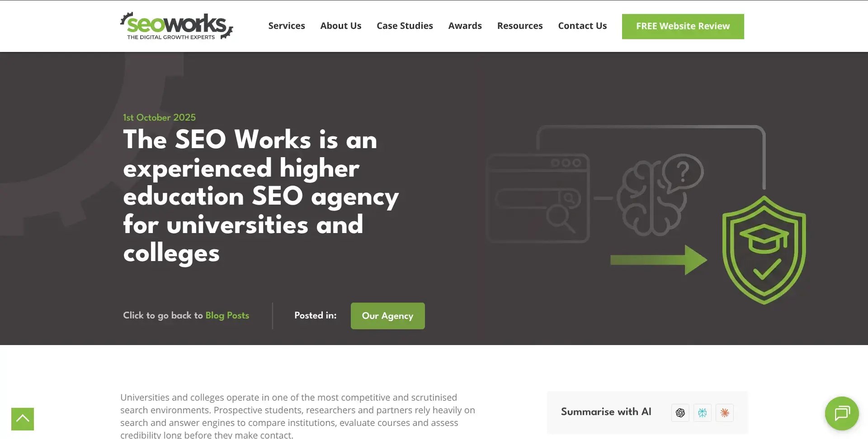Viewport: 868px width, 439px height.
Task: Open the Services navigation dropdown
Action: 286,26
